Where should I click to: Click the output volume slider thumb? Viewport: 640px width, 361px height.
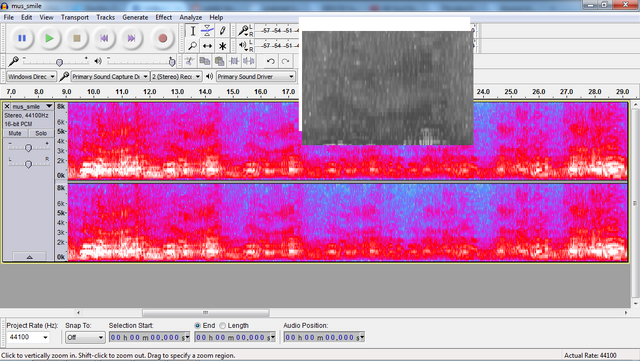click(172, 62)
